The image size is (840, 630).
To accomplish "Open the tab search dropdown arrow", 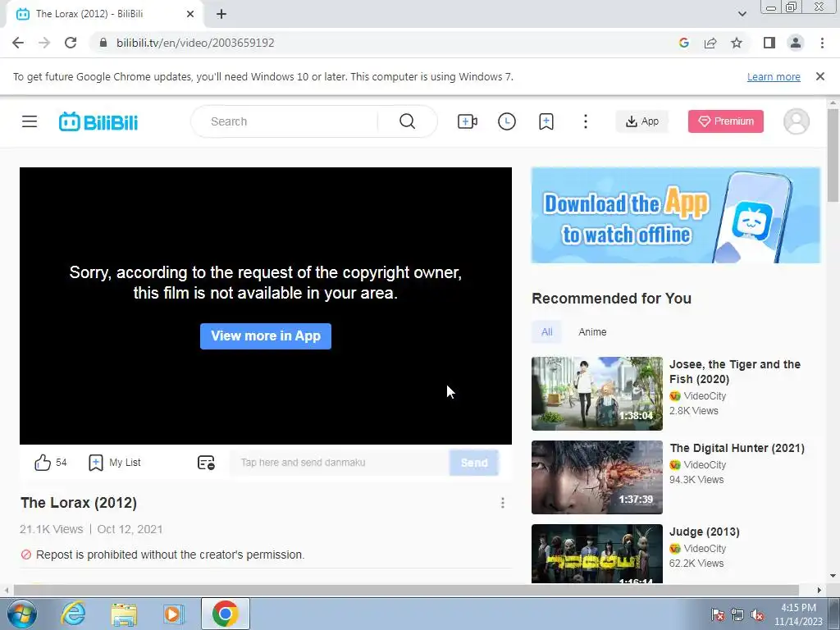I will 742,14.
